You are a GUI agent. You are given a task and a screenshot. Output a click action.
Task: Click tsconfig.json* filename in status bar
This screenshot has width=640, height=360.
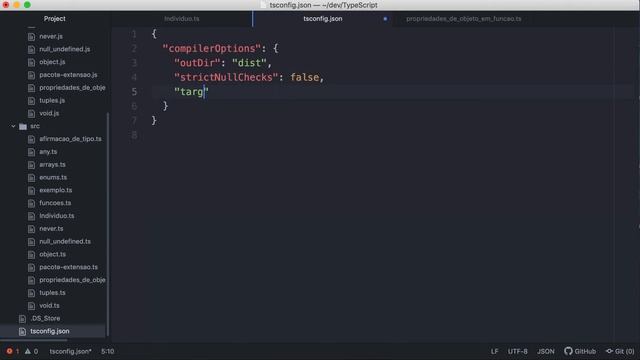[x=70, y=351]
